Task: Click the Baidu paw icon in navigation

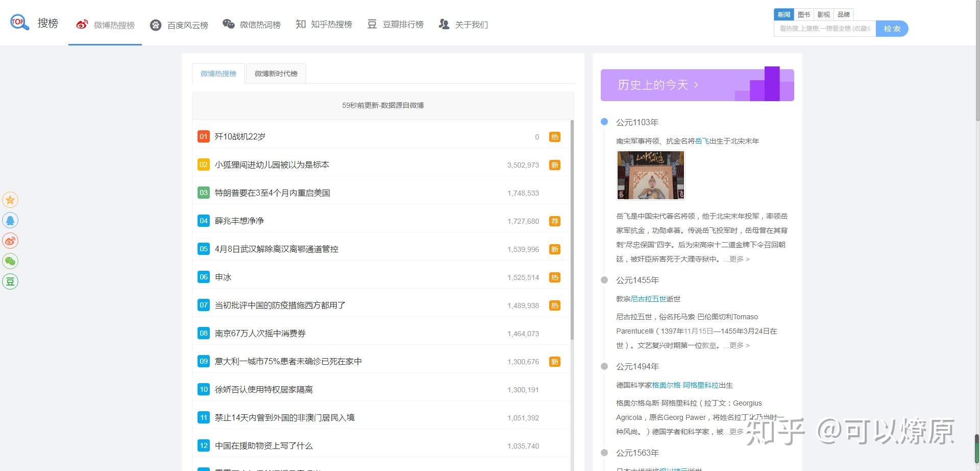Action: tap(156, 25)
